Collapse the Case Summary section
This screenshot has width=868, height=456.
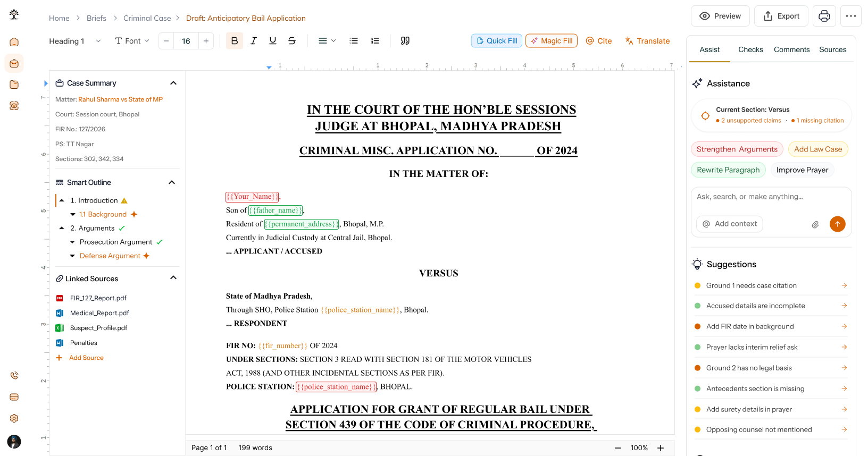[x=173, y=83]
